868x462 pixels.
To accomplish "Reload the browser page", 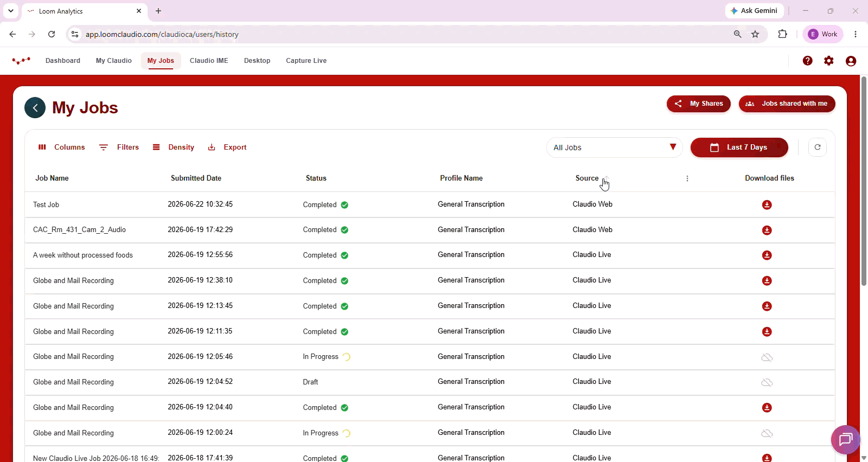I will (x=52, y=34).
